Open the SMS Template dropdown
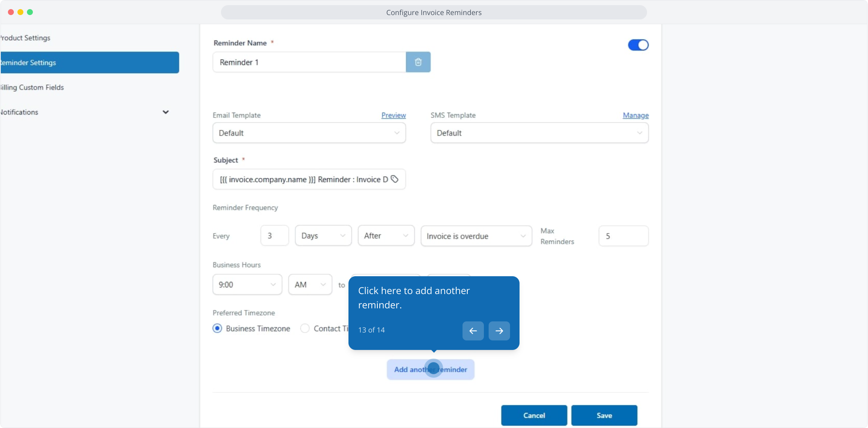 [539, 133]
